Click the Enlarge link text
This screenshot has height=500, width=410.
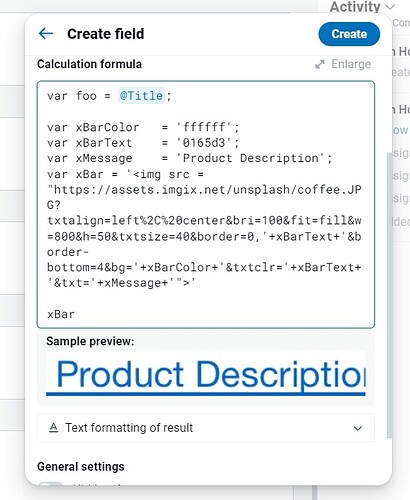[351, 64]
